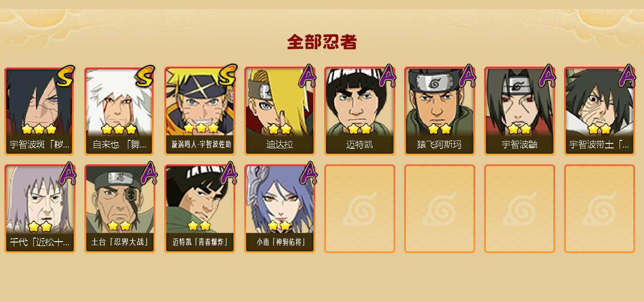Click the A rank badge on 迪达拉
The width and height of the screenshot is (644, 302).
[308, 76]
